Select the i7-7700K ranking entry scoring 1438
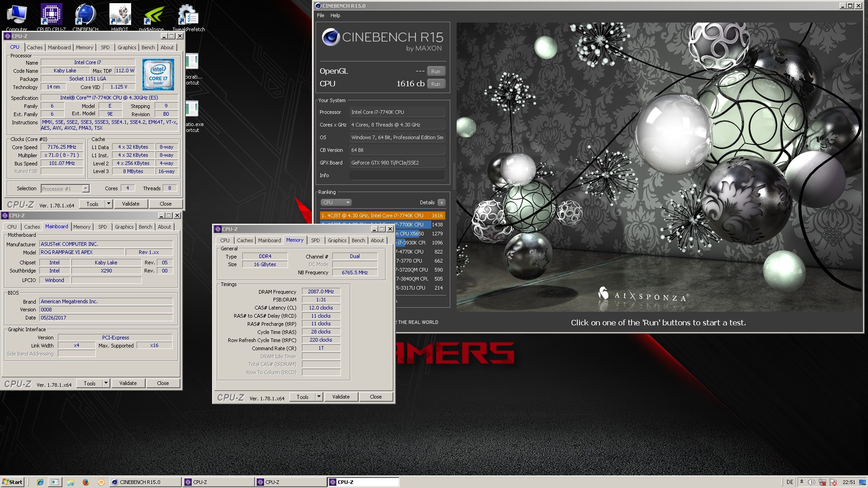868x488 pixels. click(382, 225)
